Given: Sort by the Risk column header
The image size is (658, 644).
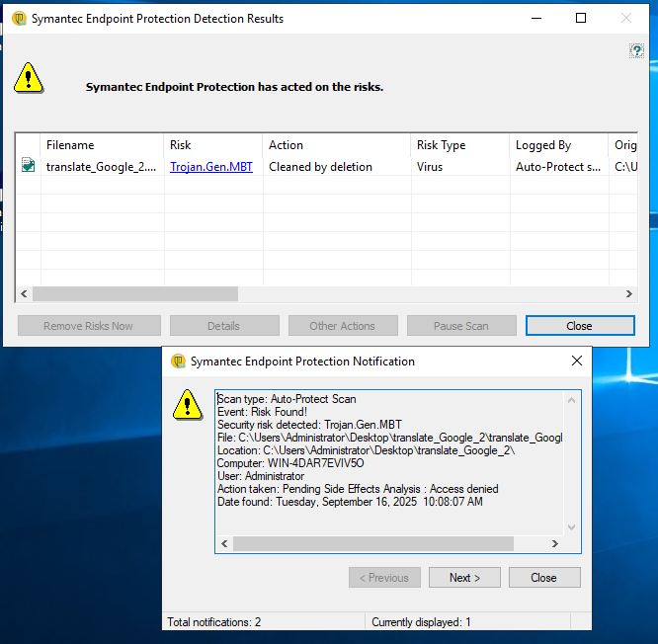Looking at the screenshot, I should [x=213, y=145].
